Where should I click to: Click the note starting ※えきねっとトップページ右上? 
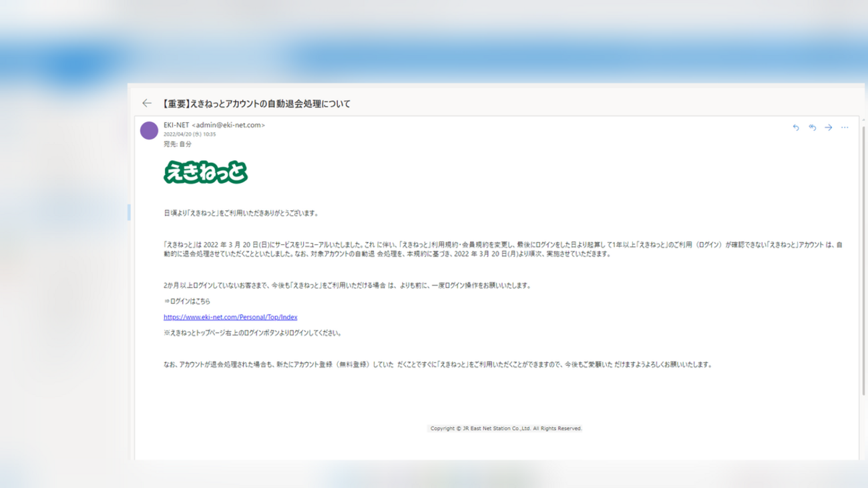253,333
